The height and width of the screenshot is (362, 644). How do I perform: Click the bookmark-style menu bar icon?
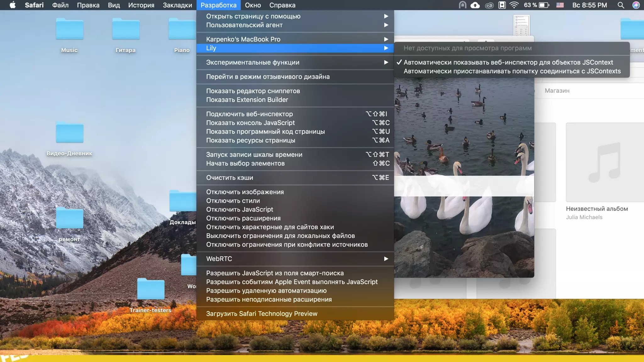click(x=502, y=5)
